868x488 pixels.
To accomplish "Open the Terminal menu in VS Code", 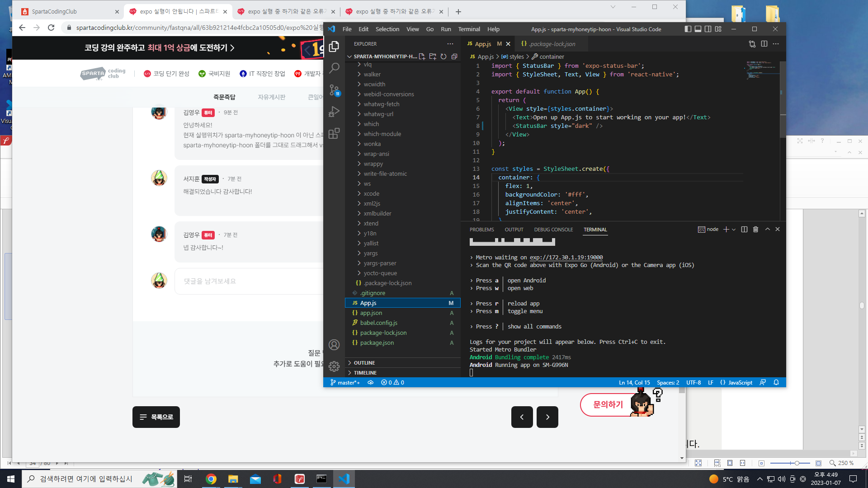I will [469, 29].
